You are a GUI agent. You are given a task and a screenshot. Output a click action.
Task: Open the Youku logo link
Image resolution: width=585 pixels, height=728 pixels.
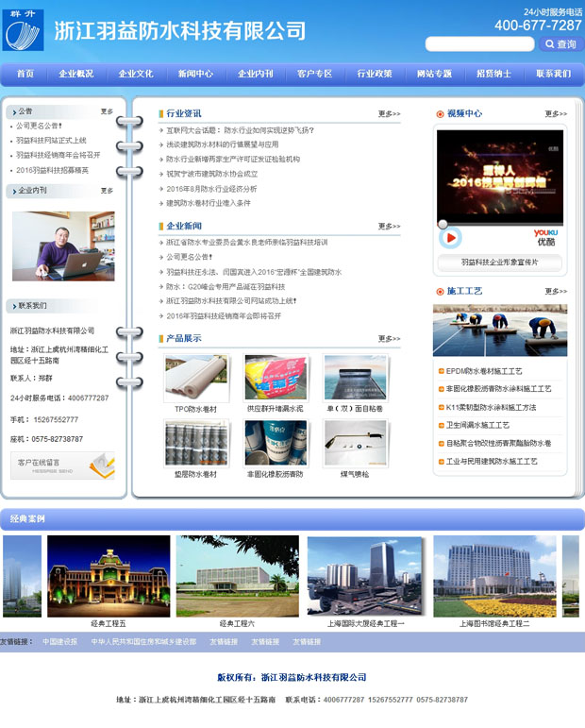pos(544,237)
